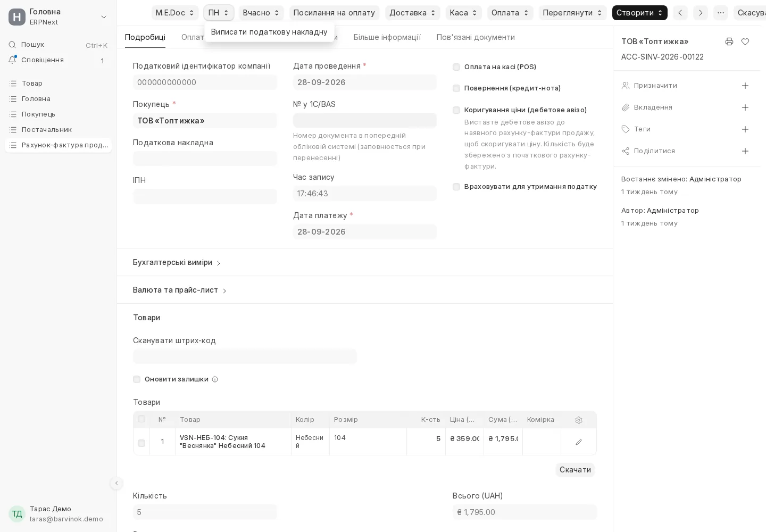Share via the Поділитися plus icon

(x=745, y=151)
